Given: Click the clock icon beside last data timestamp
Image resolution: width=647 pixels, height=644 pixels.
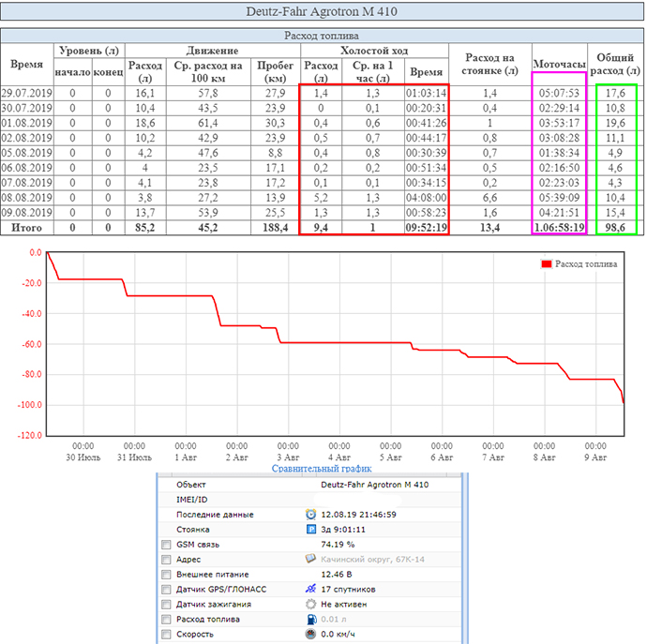Looking at the screenshot, I should pos(312,515).
